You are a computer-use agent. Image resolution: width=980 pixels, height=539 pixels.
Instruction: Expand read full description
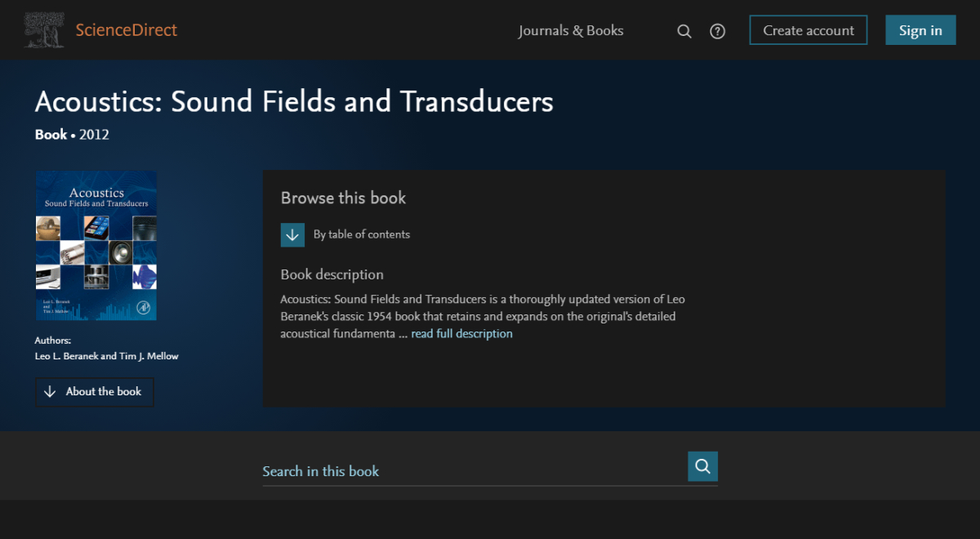(x=461, y=333)
